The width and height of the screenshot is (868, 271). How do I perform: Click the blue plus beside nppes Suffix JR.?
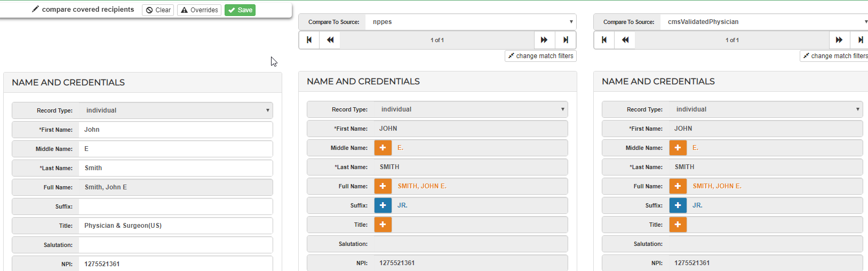click(383, 205)
